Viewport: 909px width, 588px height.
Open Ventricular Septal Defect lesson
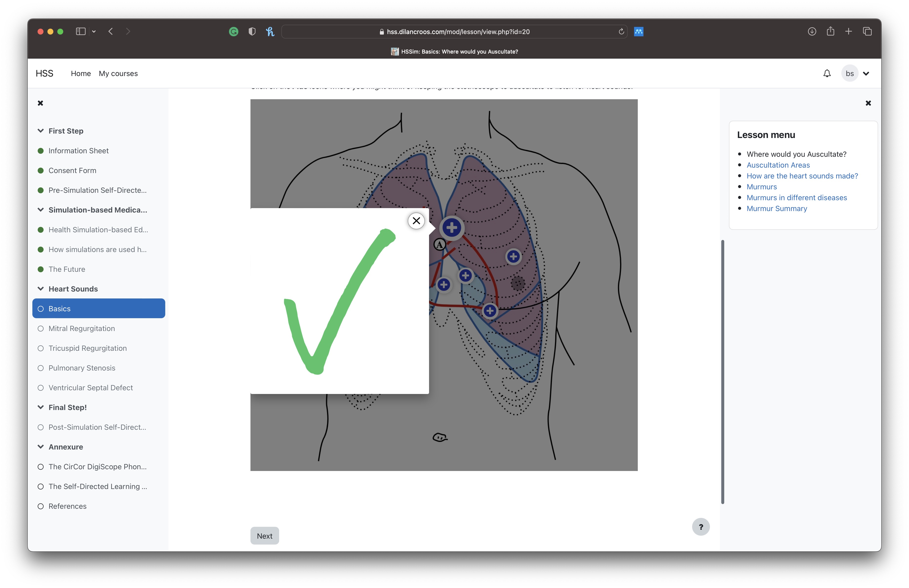[90, 388]
